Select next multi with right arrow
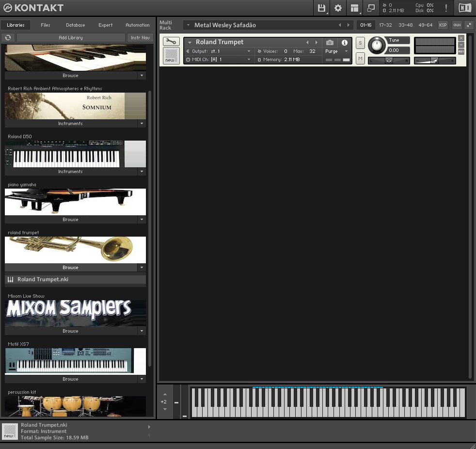The image size is (476, 449). 348,25
